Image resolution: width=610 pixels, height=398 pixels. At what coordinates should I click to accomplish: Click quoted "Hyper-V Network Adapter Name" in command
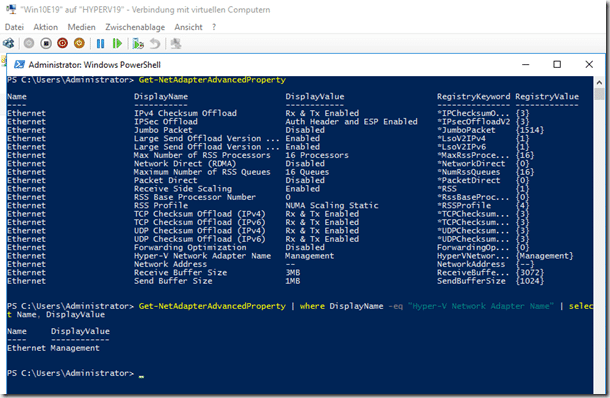tap(480, 306)
